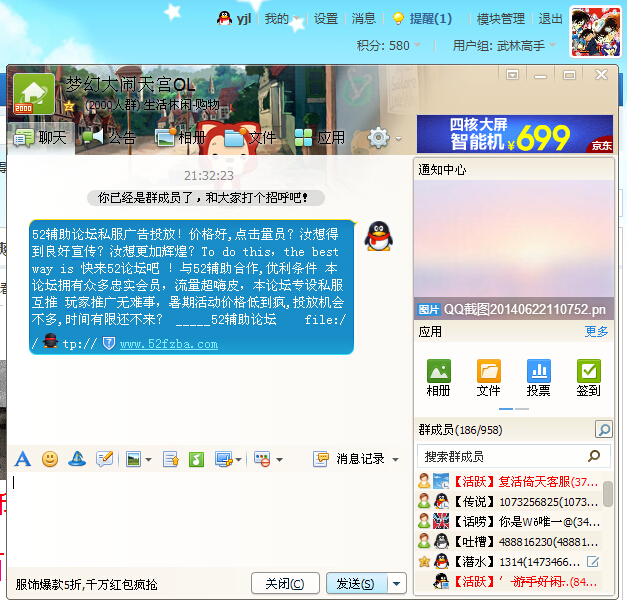
Task: Click the user profile avatar at top right
Action: (595, 32)
